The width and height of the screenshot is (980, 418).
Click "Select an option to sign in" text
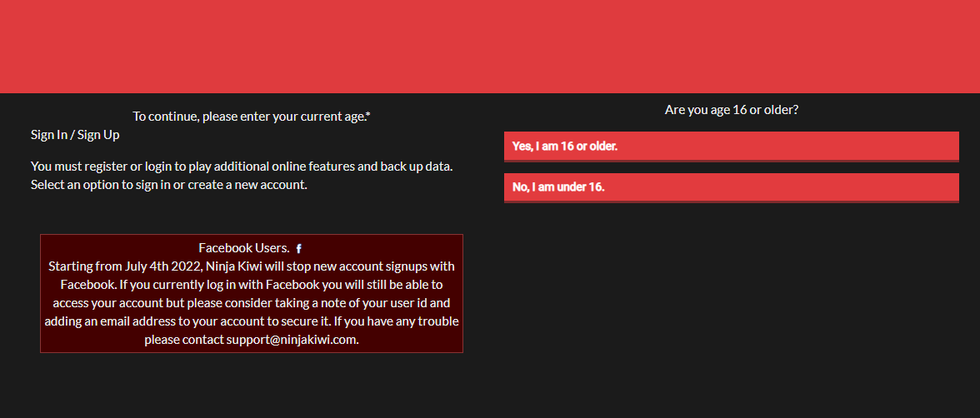[100, 185]
